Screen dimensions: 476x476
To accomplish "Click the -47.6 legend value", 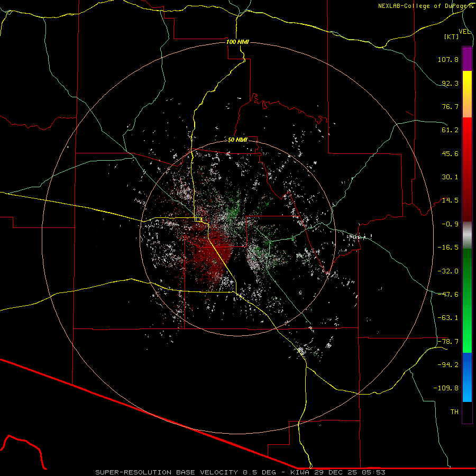I will [x=448, y=295].
